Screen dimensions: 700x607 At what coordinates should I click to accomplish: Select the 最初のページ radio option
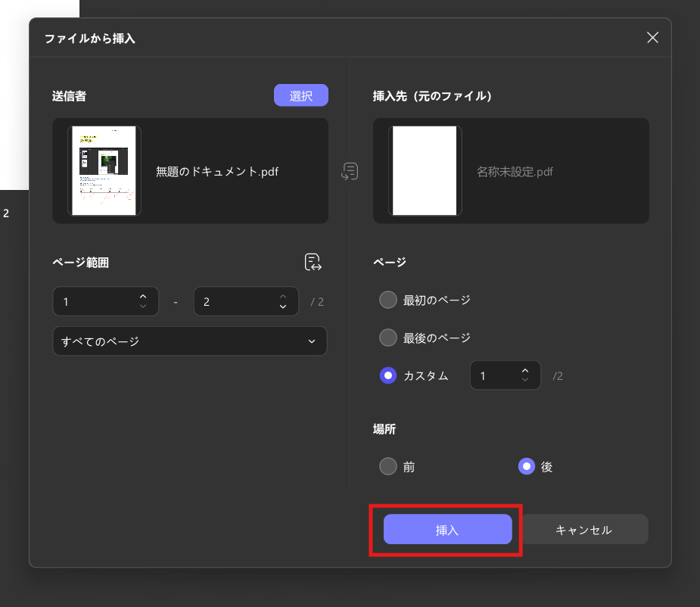click(388, 300)
